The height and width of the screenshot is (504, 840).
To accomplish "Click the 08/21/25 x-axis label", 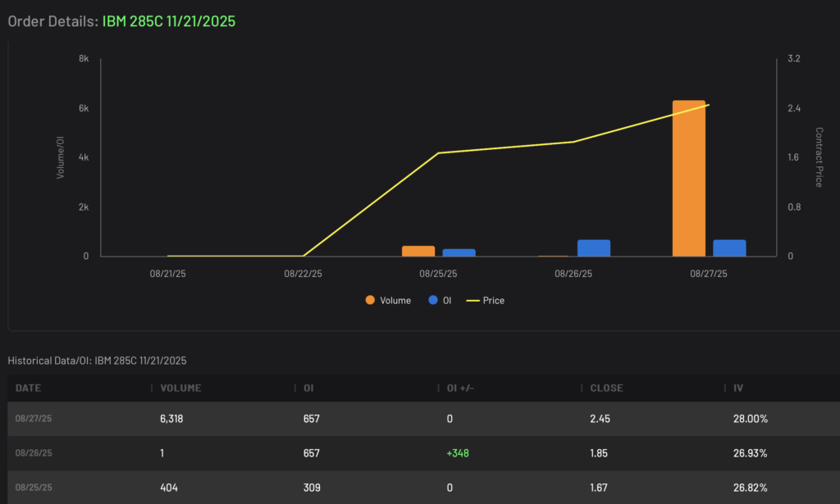I will 167,274.
